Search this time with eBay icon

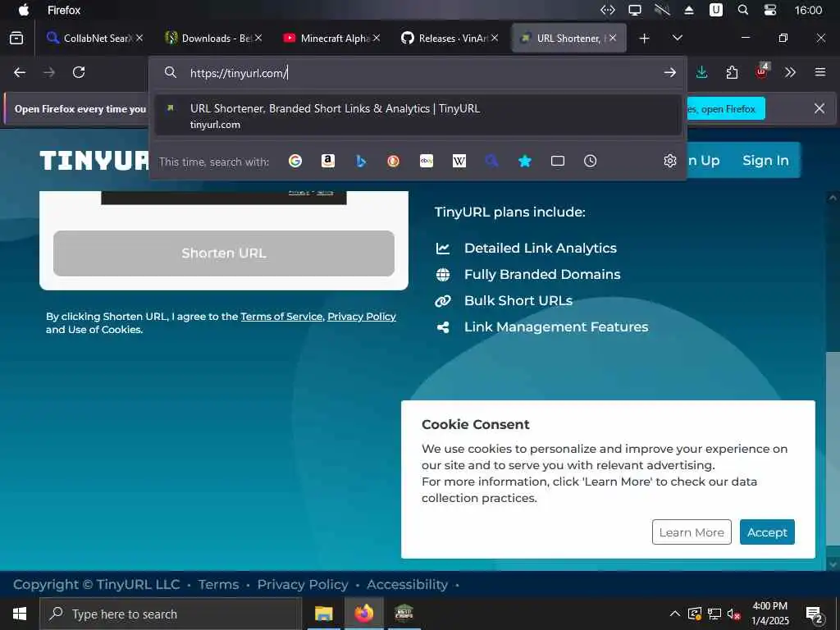pyautogui.click(x=427, y=161)
